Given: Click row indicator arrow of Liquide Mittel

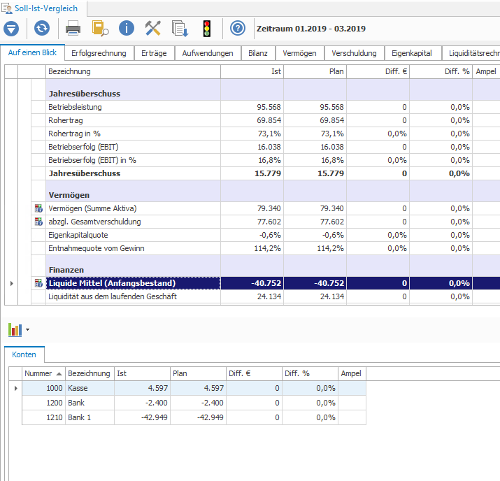Looking at the screenshot, I should (x=11, y=283).
